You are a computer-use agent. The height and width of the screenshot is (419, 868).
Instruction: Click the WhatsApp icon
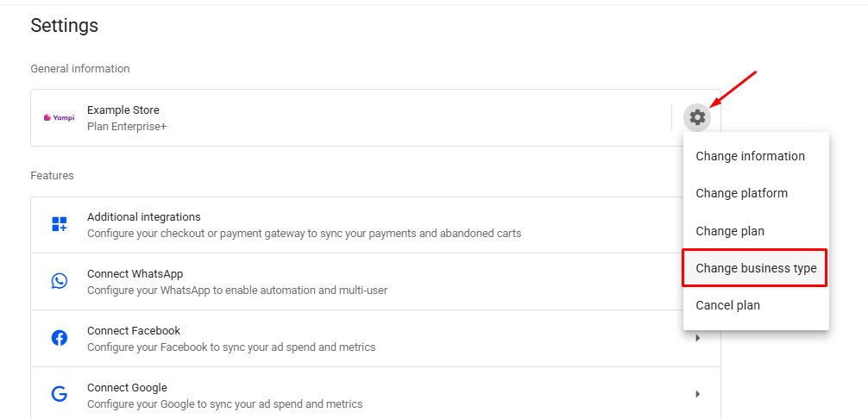60,281
